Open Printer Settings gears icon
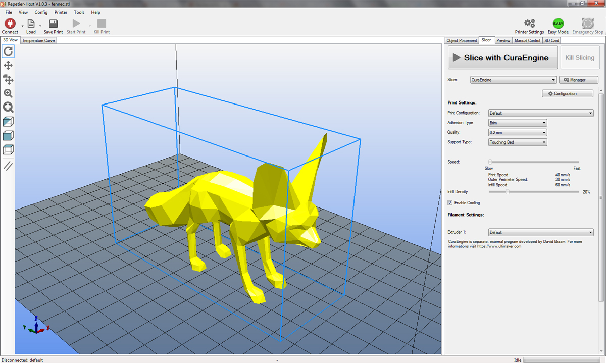The image size is (606, 364). (529, 23)
